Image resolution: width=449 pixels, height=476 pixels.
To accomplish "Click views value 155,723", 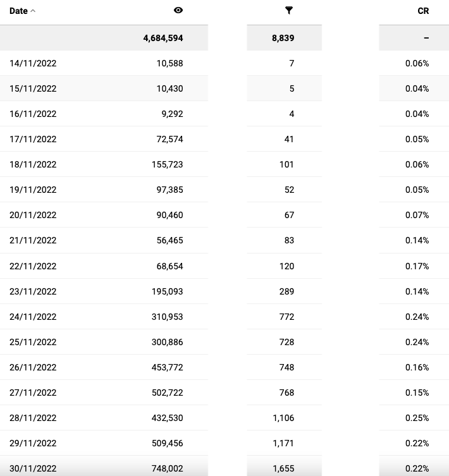I will 167,164.
